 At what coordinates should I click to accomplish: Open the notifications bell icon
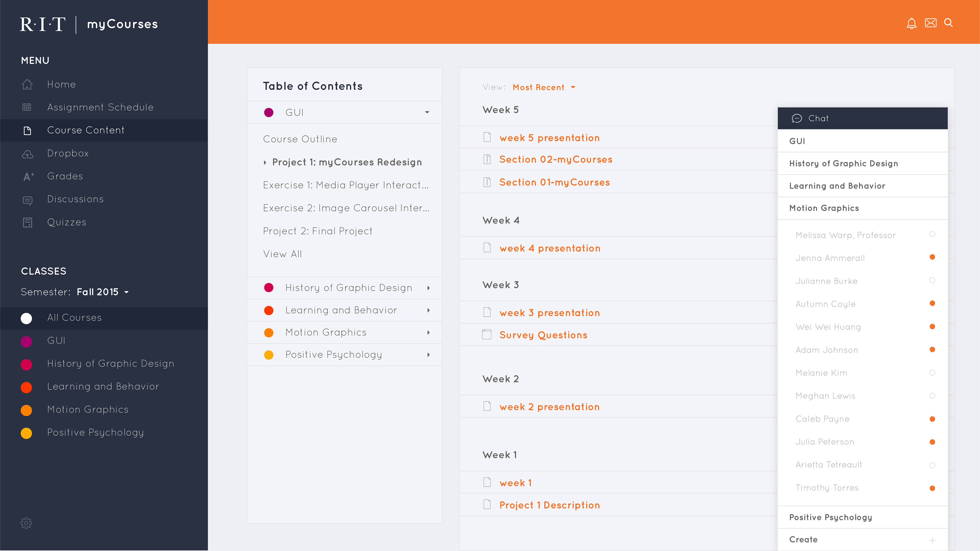coord(911,23)
